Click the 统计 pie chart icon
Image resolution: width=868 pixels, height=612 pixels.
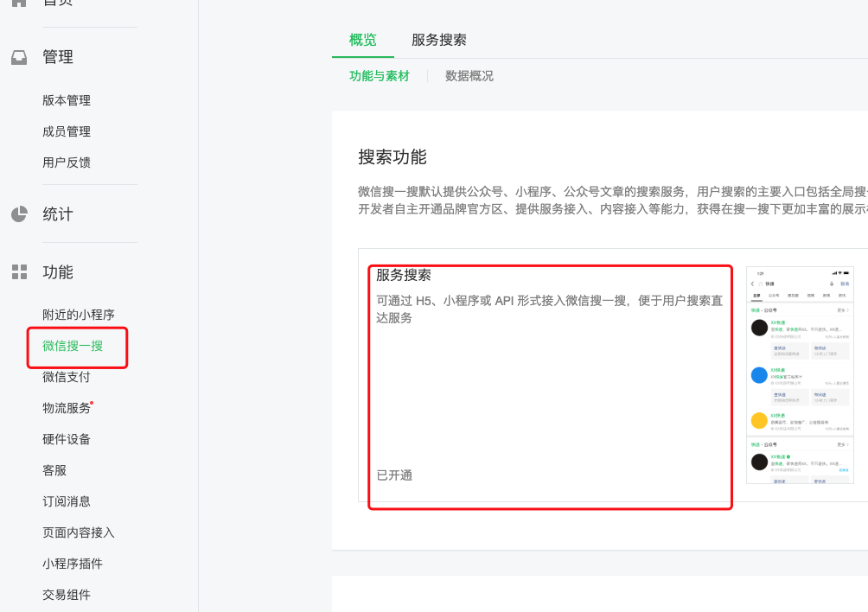point(19,214)
